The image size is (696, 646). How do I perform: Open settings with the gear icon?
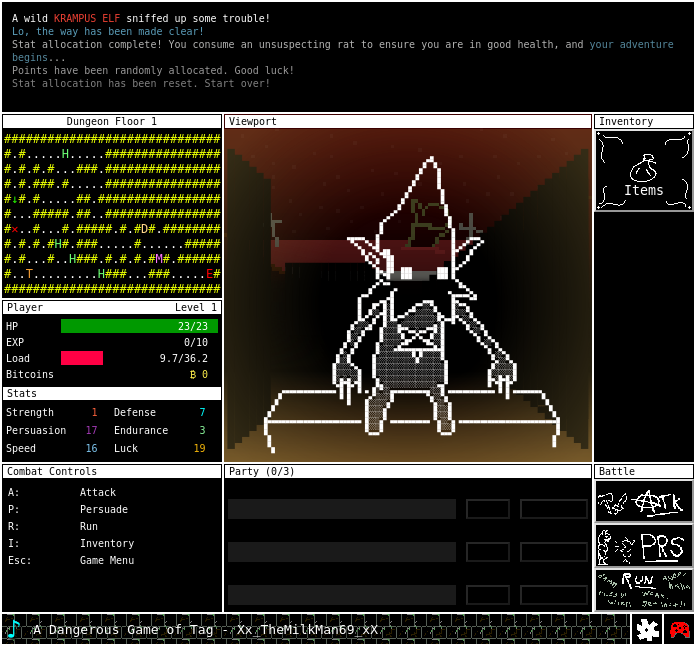pyautogui.click(x=646, y=629)
